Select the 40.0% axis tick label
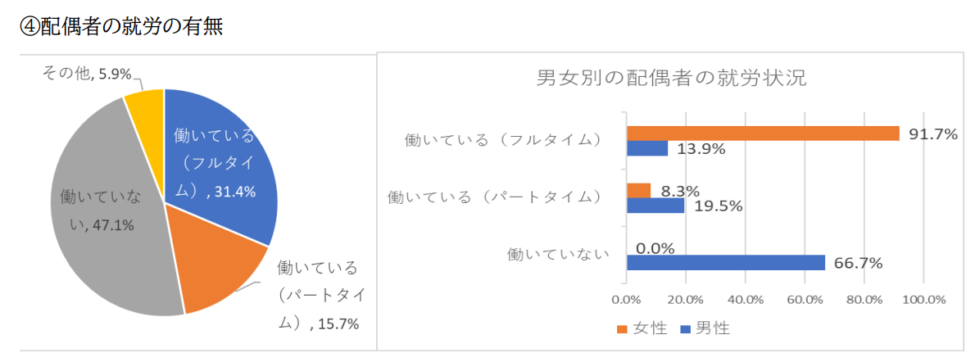This screenshot has height=362, width=980. 746,299
